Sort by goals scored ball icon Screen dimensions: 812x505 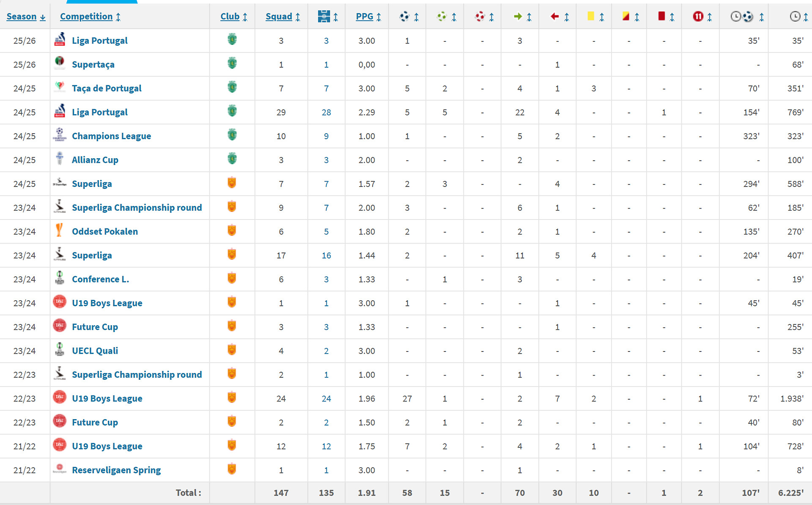pos(405,16)
